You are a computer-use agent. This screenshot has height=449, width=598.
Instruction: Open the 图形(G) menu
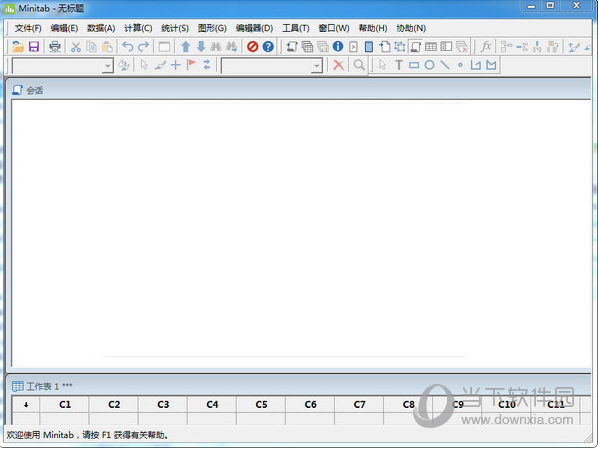[x=212, y=28]
